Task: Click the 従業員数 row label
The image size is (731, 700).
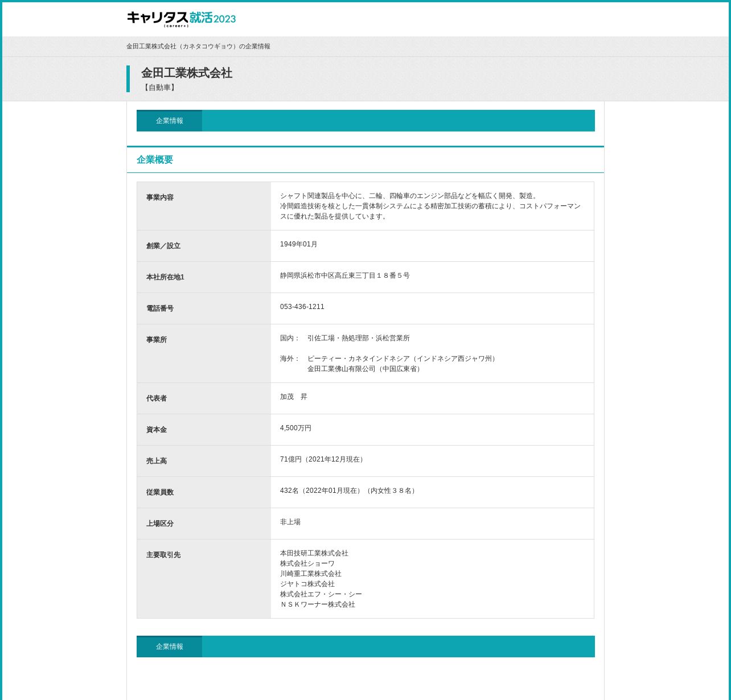Action: (x=160, y=492)
